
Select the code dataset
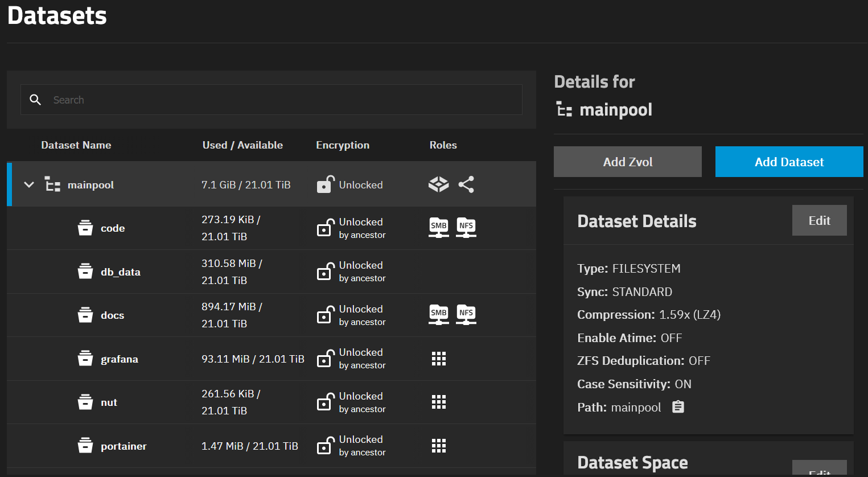click(x=113, y=228)
